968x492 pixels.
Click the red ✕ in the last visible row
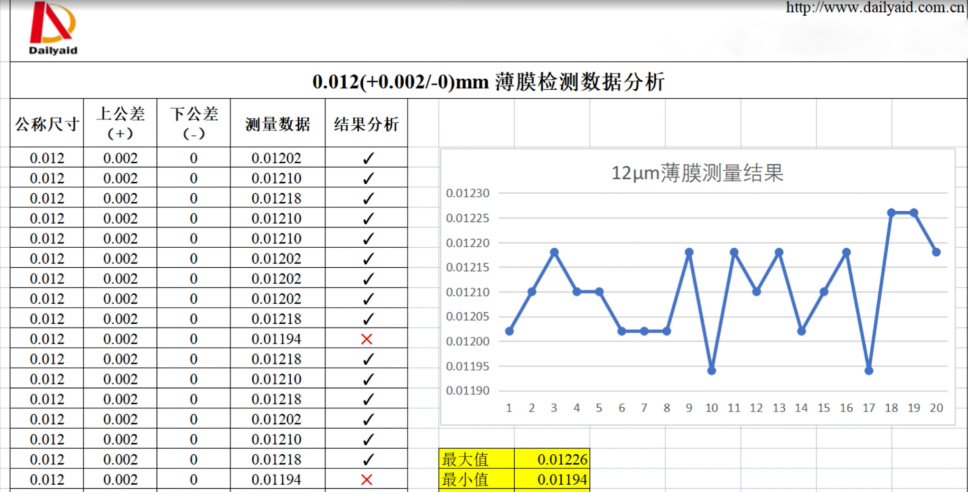pos(366,480)
